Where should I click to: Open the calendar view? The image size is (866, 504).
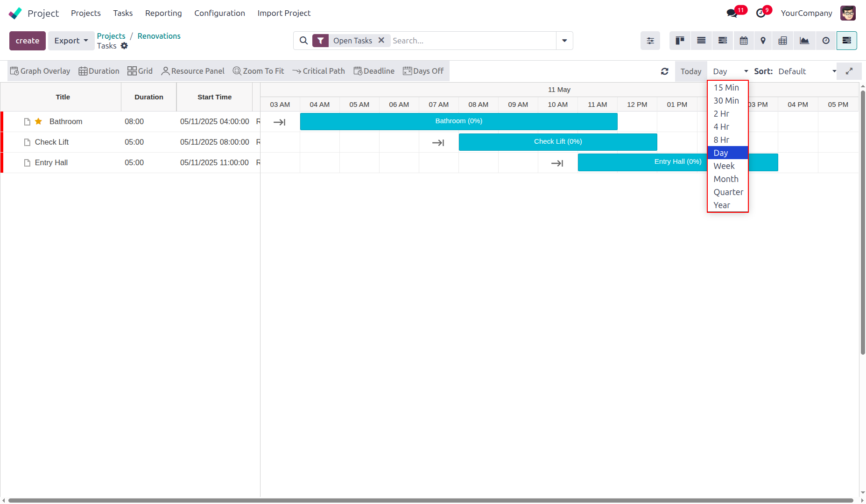tap(744, 41)
